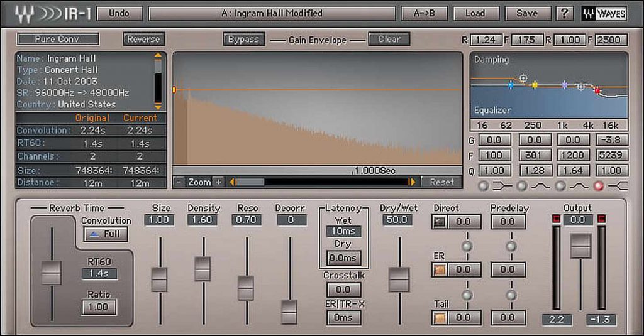Click the Predelay lower link knob
644x336 pixels.
pos(511,295)
